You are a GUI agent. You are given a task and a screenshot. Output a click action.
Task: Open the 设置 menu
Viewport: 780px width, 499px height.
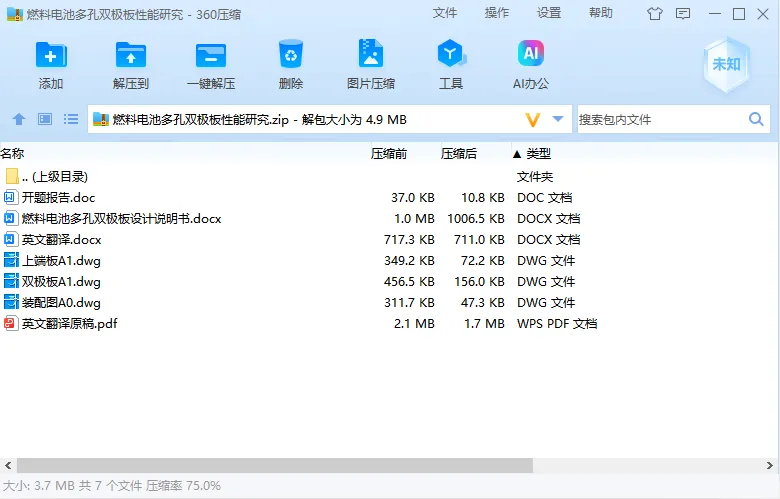coord(549,13)
